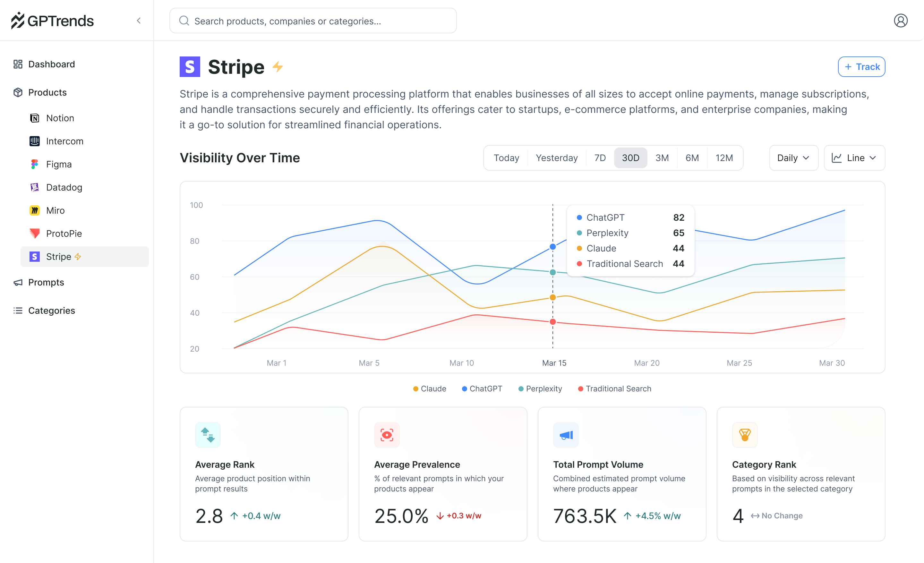Toggle the Claude series in the legend
Image resolution: width=924 pixels, height=563 pixels.
[429, 389]
